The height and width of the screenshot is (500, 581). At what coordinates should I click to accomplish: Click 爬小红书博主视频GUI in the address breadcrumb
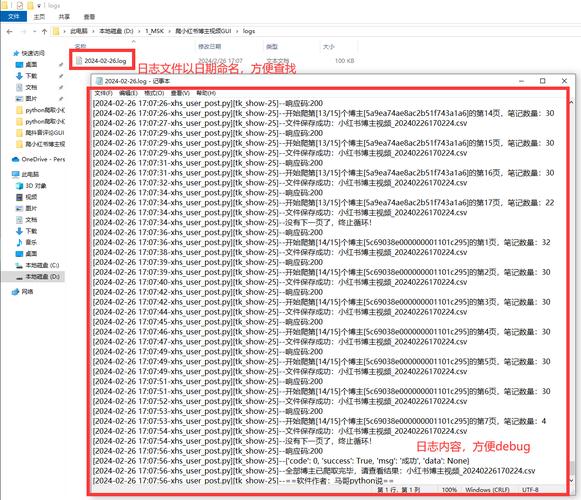tap(203, 31)
